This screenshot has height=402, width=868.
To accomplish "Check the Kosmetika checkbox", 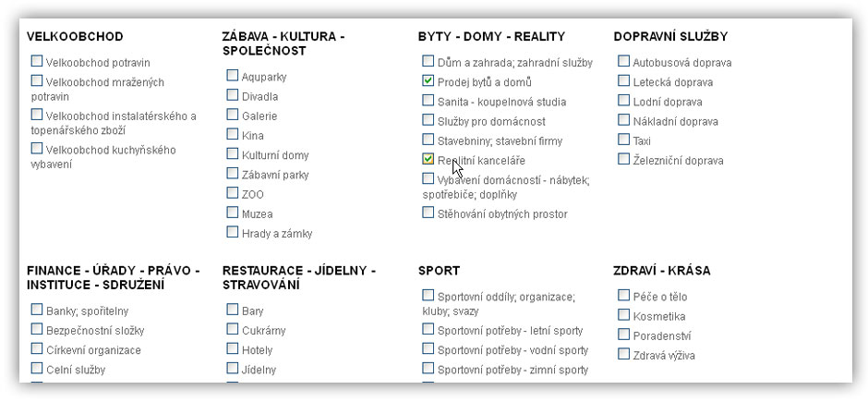I will [x=624, y=315].
